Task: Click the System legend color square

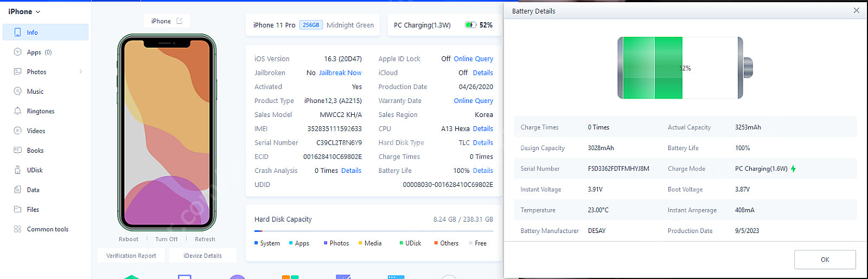Action: 256,243
